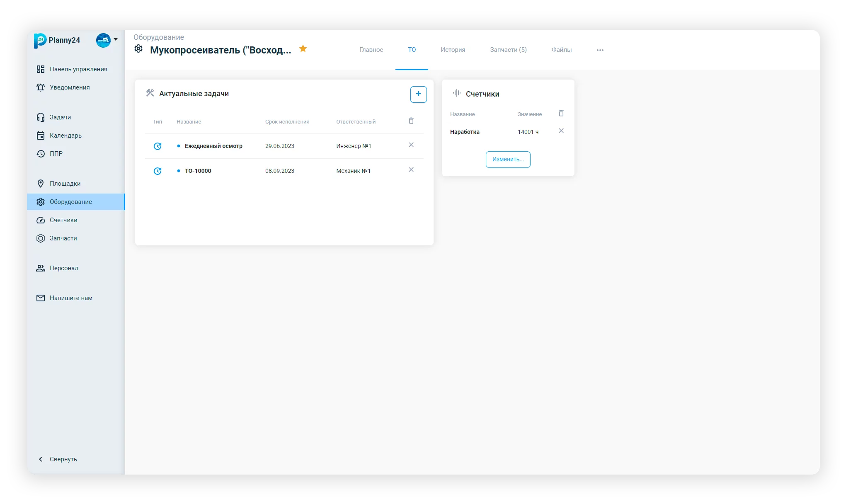Remove the Ежедневный осмотр task row
Viewport: 846px width, 504px height.
[411, 145]
